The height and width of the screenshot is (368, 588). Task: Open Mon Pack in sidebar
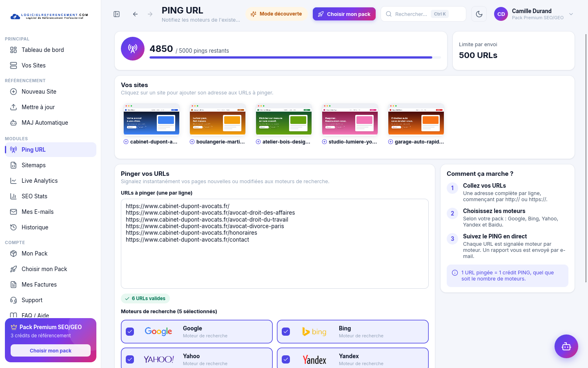pos(51,254)
